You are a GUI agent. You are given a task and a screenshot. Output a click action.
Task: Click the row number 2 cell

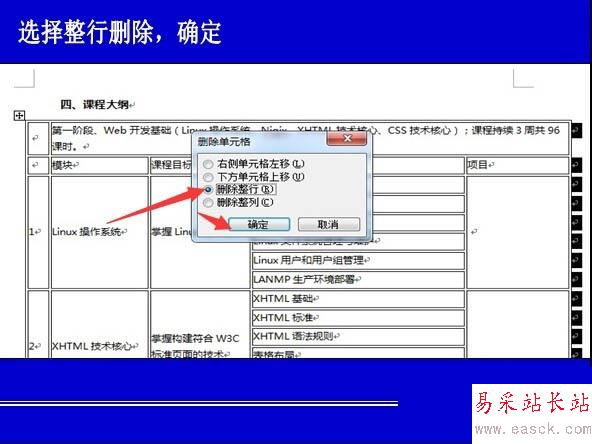pos(38,325)
